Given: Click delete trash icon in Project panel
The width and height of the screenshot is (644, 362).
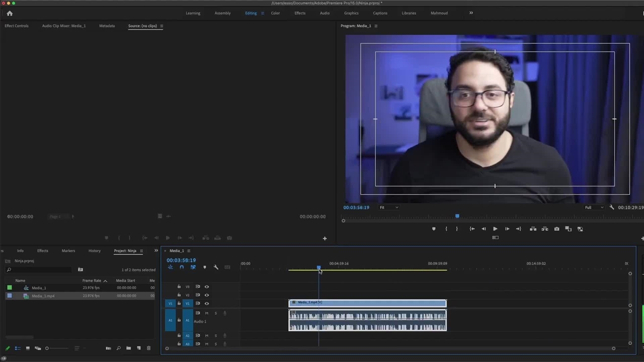Looking at the screenshot, I should click(148, 348).
